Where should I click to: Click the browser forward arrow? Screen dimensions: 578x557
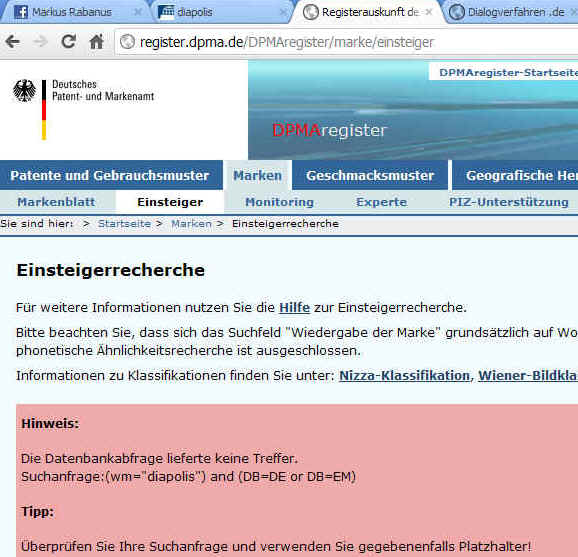pyautogui.click(x=40, y=42)
